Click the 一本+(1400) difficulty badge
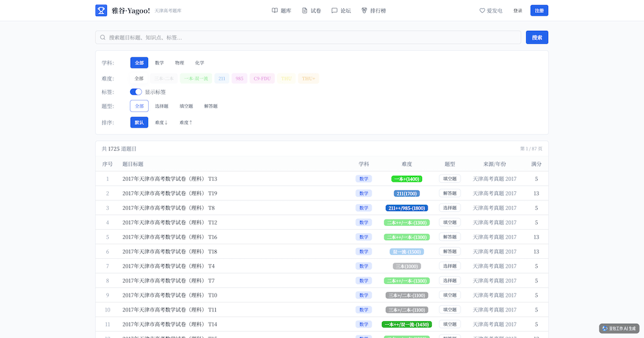644x338 pixels. (406, 179)
